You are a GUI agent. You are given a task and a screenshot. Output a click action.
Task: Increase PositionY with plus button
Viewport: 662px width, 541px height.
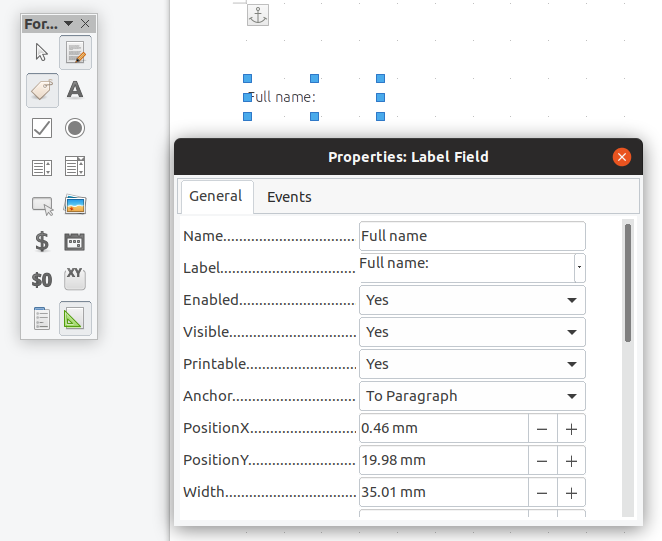[571, 461]
